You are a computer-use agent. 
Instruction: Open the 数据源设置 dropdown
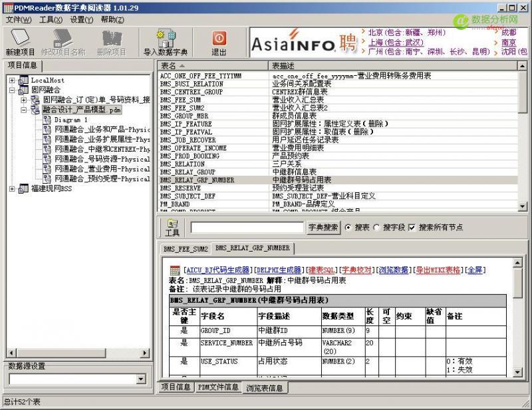(141, 379)
